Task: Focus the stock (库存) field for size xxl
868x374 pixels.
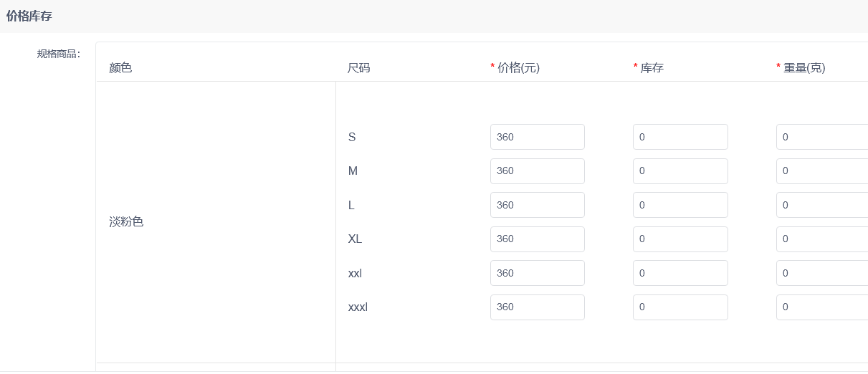Action: point(679,273)
